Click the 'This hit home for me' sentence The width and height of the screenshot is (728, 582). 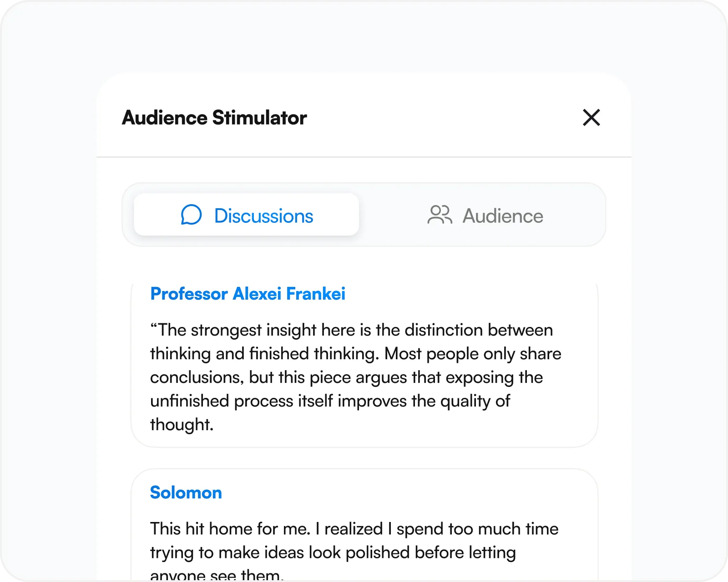[230, 528]
